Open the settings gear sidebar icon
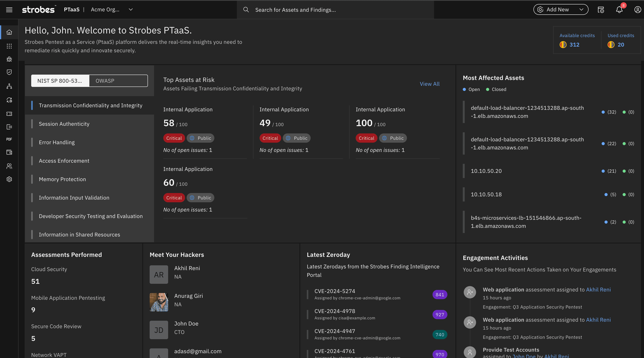This screenshot has width=644, height=358. [9, 179]
